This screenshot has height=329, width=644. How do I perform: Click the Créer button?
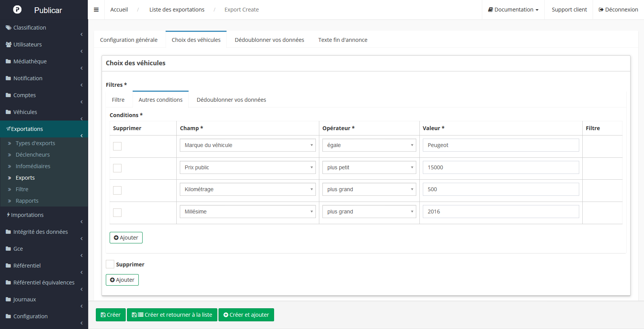(x=111, y=315)
